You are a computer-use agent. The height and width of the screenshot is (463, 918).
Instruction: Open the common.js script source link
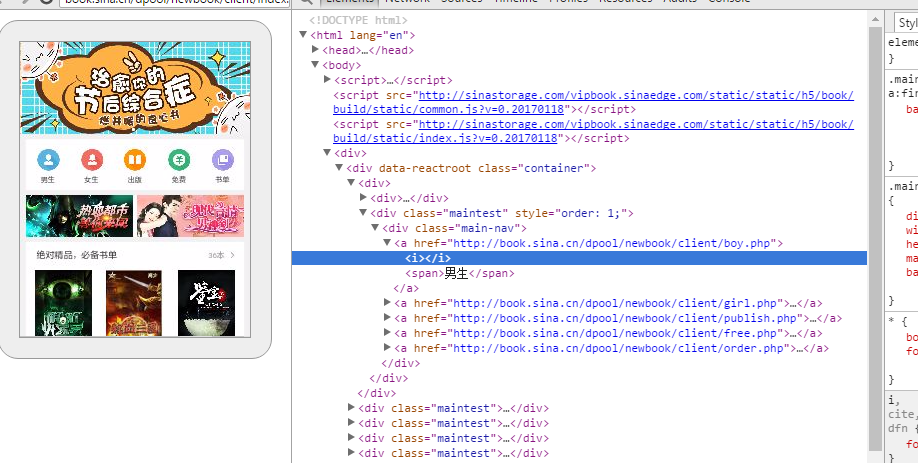(593, 102)
